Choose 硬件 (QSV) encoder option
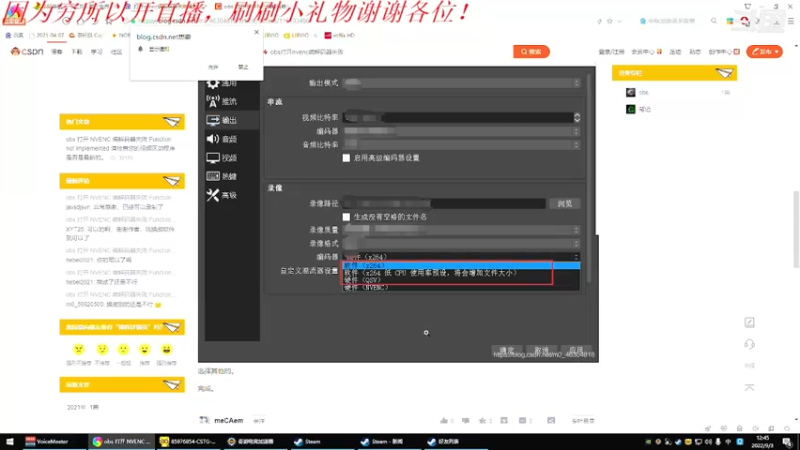Image resolution: width=800 pixels, height=450 pixels. pos(461,280)
